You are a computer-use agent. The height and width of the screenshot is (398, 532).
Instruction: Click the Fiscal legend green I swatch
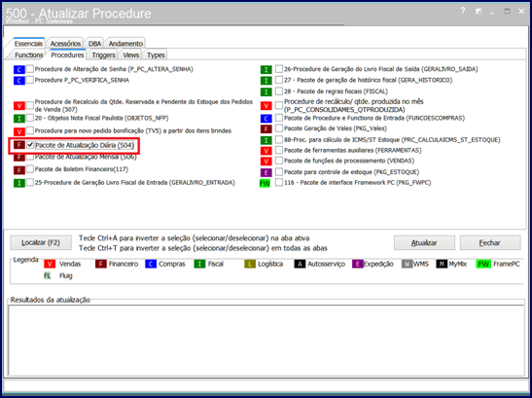[x=199, y=264]
